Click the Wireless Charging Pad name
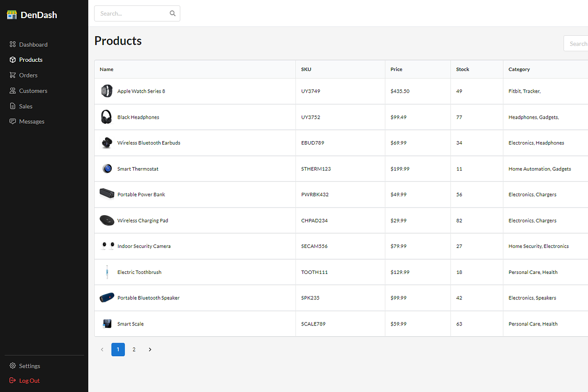This screenshot has height=392, width=588. point(143,220)
